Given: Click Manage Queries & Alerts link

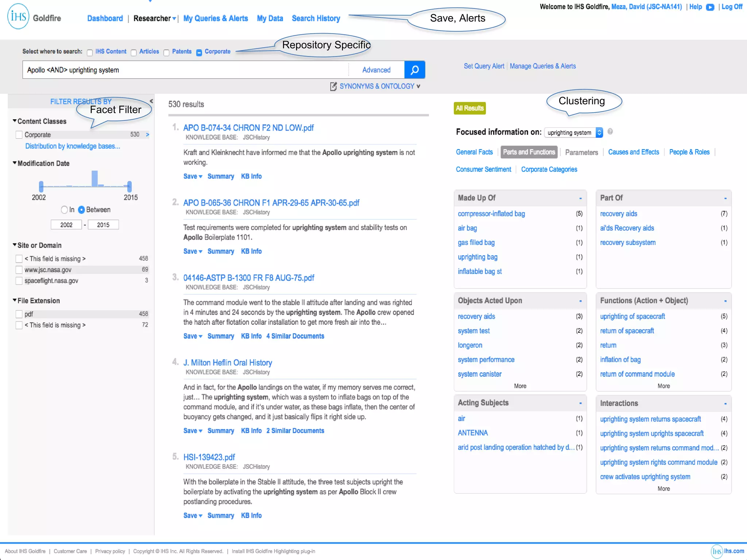Looking at the screenshot, I should [543, 66].
